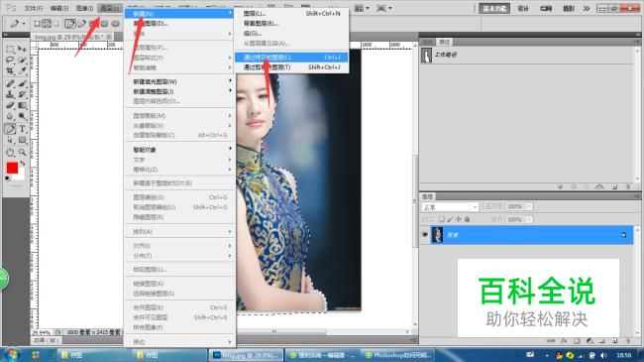
Task: Select the Eyedropper tool
Action: pyautogui.click(x=22, y=70)
